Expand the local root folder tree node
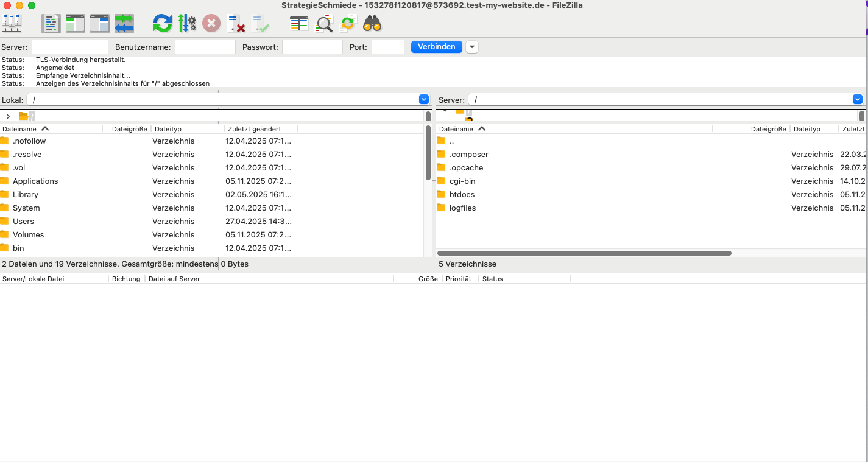 8,116
